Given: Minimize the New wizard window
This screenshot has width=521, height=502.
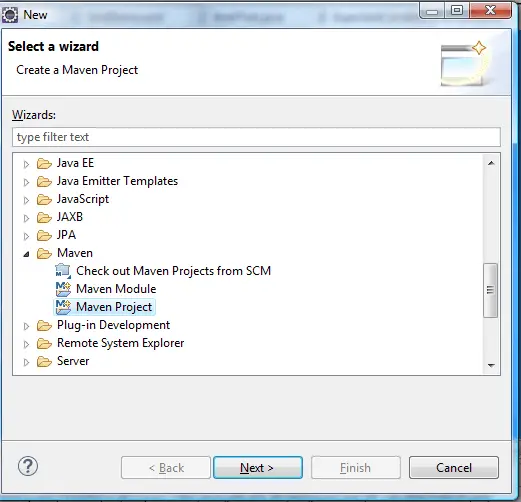Looking at the screenshot, I should point(432,11).
